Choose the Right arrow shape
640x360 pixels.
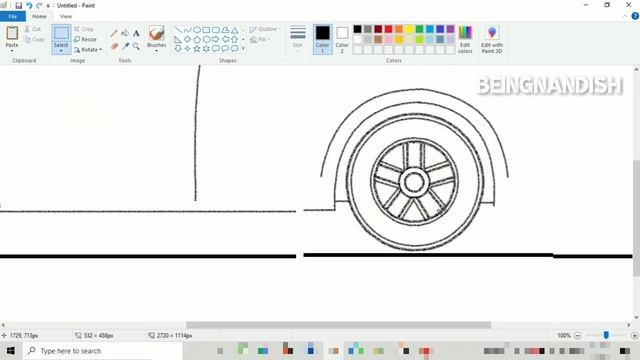[x=216, y=40]
